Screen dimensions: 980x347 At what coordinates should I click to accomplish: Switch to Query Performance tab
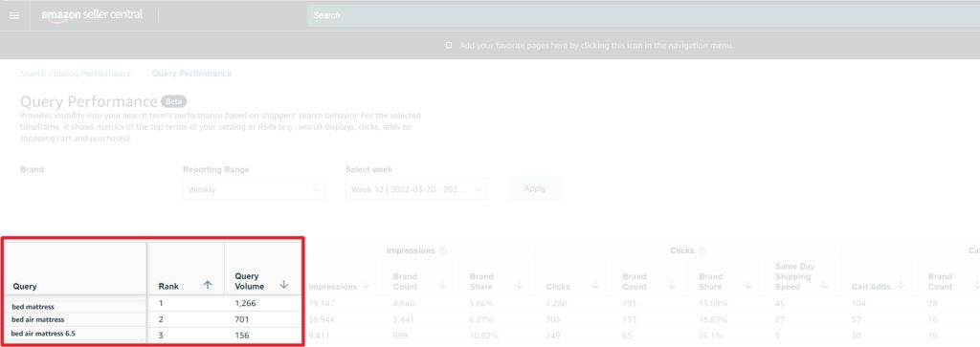click(191, 74)
